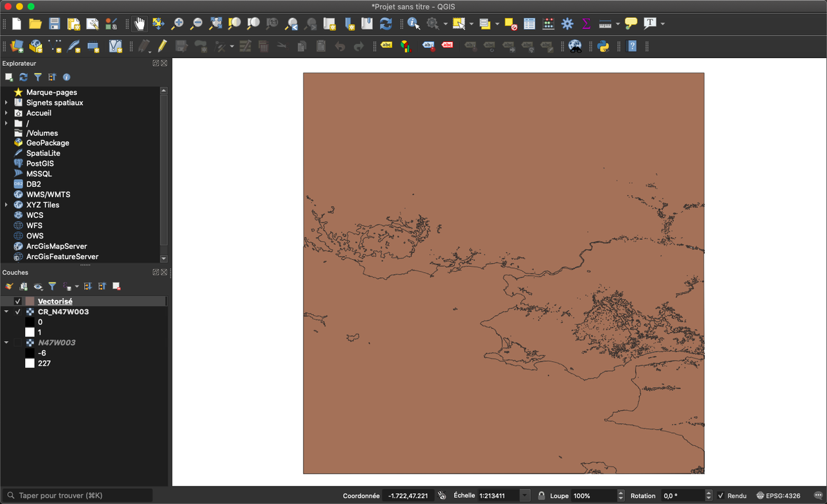The width and height of the screenshot is (827, 504).
Task: Toggle the Rendu rendering checkbox
Action: pos(721,496)
